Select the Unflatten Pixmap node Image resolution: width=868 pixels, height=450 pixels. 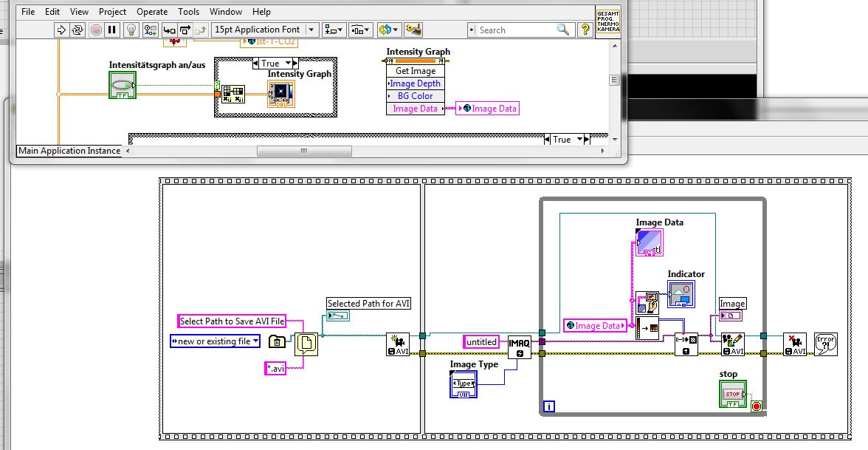tap(647, 328)
